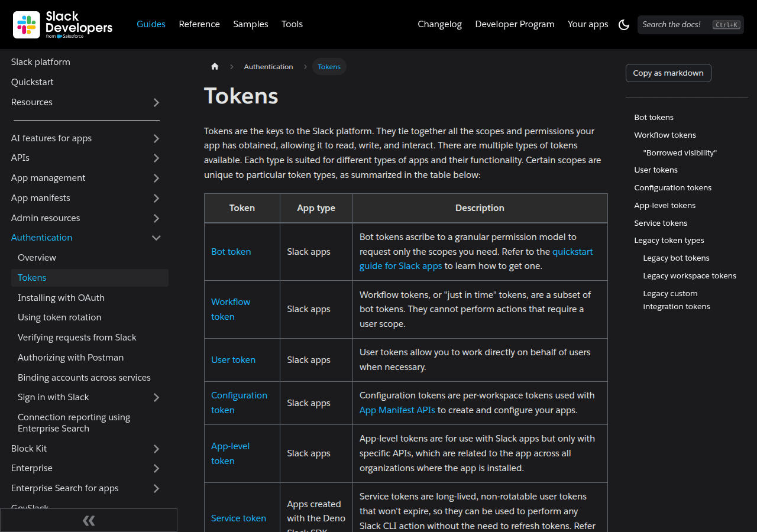Open Reference from the top navigation
757x532 pixels.
click(x=199, y=24)
